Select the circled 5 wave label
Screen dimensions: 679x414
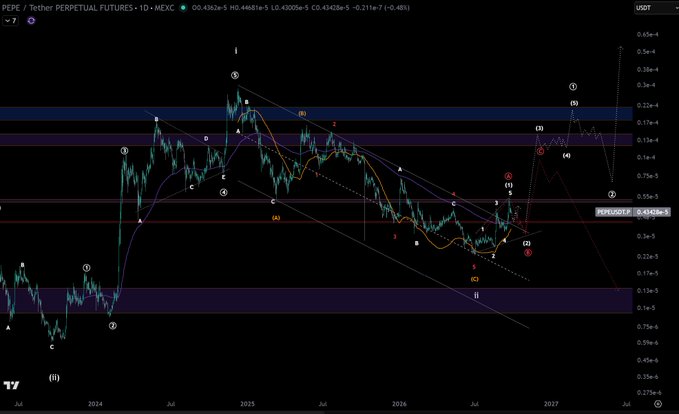coord(235,75)
